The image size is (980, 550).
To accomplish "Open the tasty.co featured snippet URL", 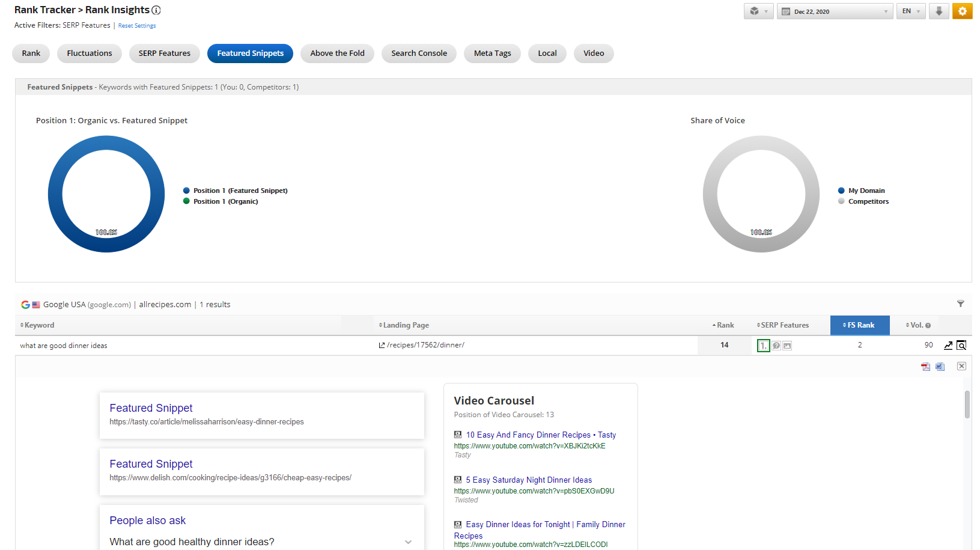I will pos(207,422).
